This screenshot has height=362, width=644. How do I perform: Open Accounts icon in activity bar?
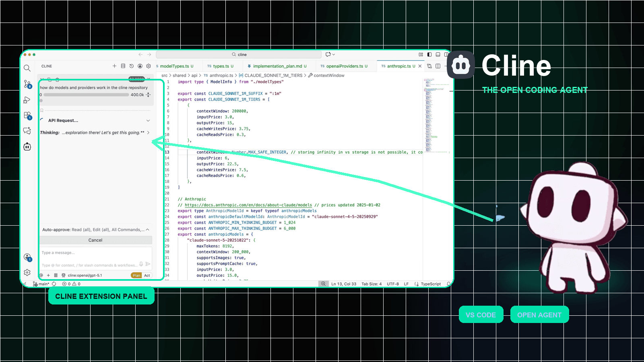27,257
